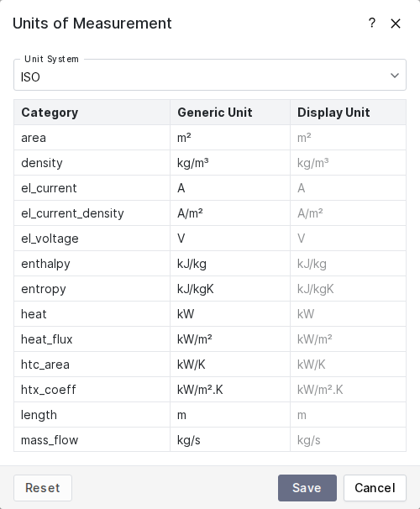Viewport: 420px width, 509px height.
Task: Click the Cancel button
Action: point(375,488)
